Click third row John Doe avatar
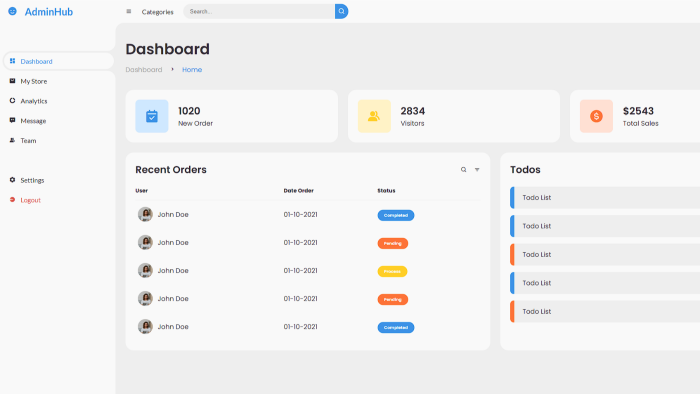This screenshot has width=700, height=394. click(x=145, y=270)
